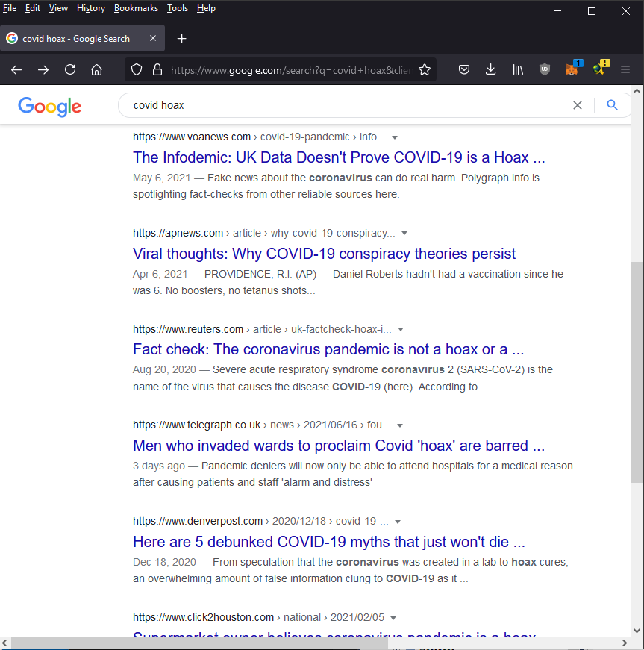The width and height of the screenshot is (644, 650).
Task: Click the Google search magnifier button
Action: [x=612, y=105]
